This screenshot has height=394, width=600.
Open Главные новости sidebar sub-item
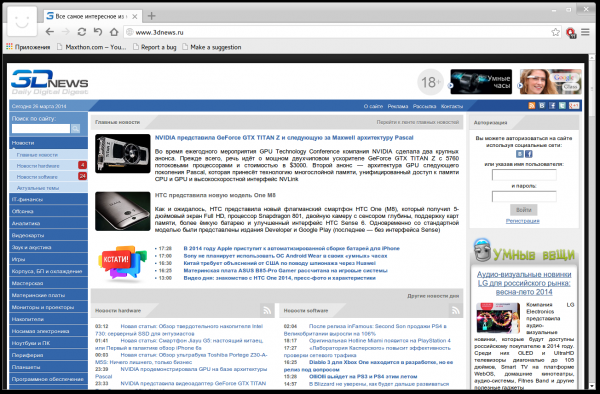point(48,155)
